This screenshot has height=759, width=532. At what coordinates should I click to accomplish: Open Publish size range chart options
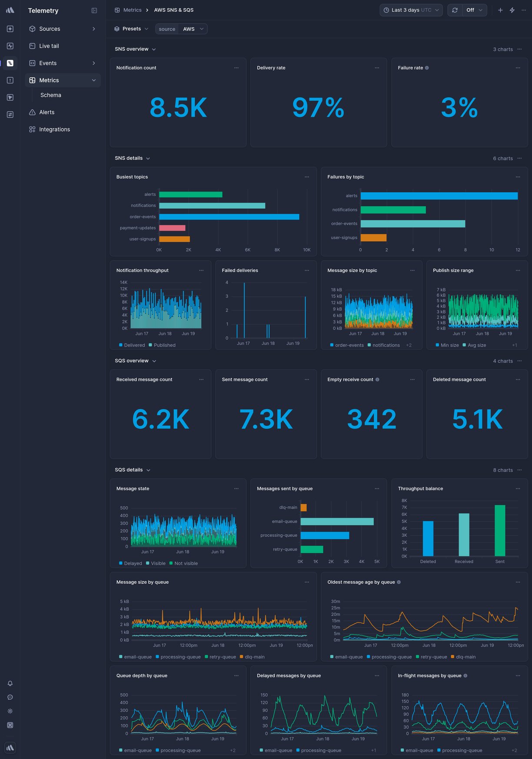point(518,271)
